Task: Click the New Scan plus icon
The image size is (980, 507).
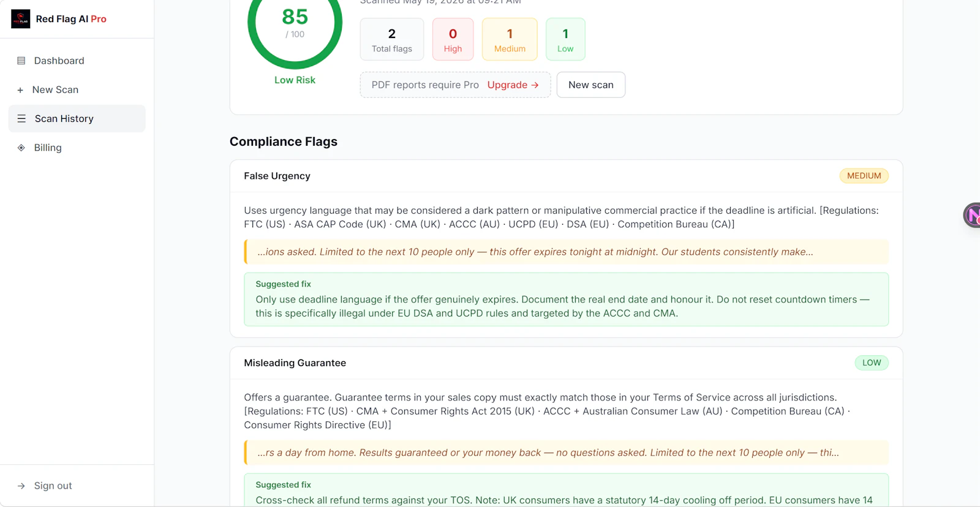Action: pyautogui.click(x=20, y=90)
